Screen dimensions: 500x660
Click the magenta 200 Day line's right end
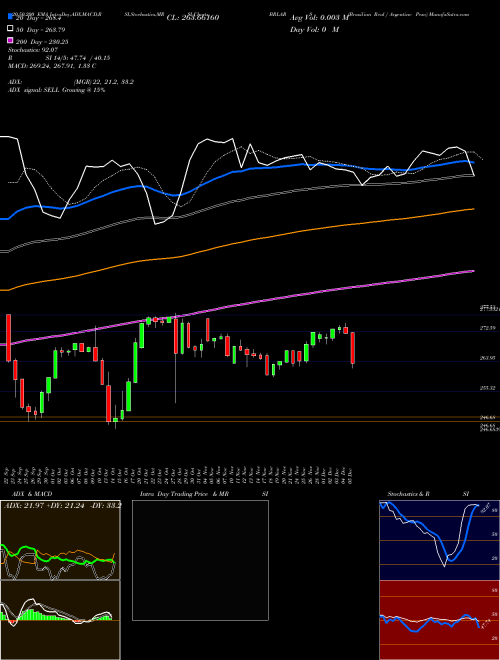click(x=472, y=271)
